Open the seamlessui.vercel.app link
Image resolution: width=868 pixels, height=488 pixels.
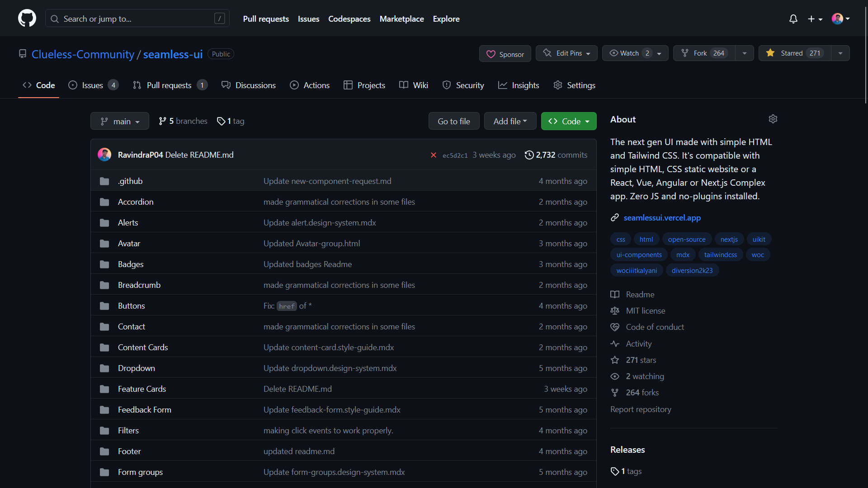click(x=662, y=218)
